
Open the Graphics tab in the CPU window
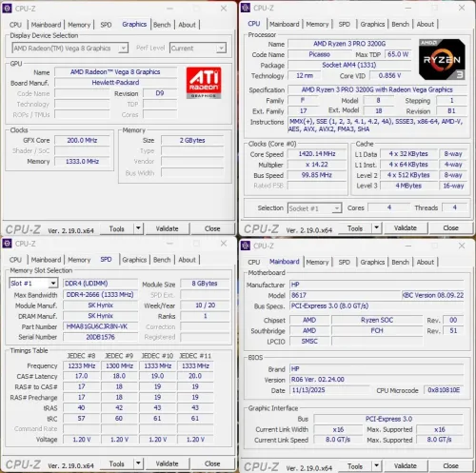(372, 24)
